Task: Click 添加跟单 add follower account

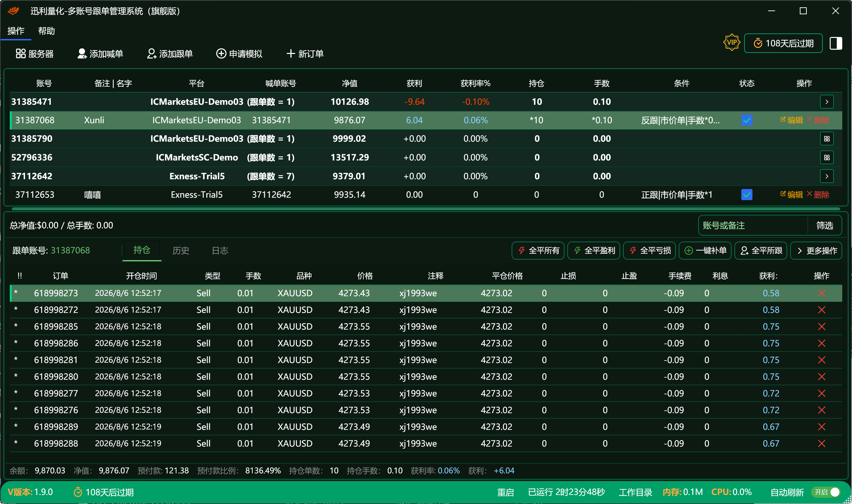Action: (170, 54)
